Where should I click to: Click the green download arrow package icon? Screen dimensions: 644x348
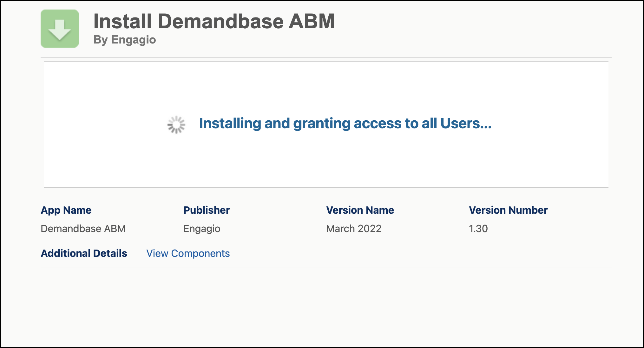[x=60, y=29]
